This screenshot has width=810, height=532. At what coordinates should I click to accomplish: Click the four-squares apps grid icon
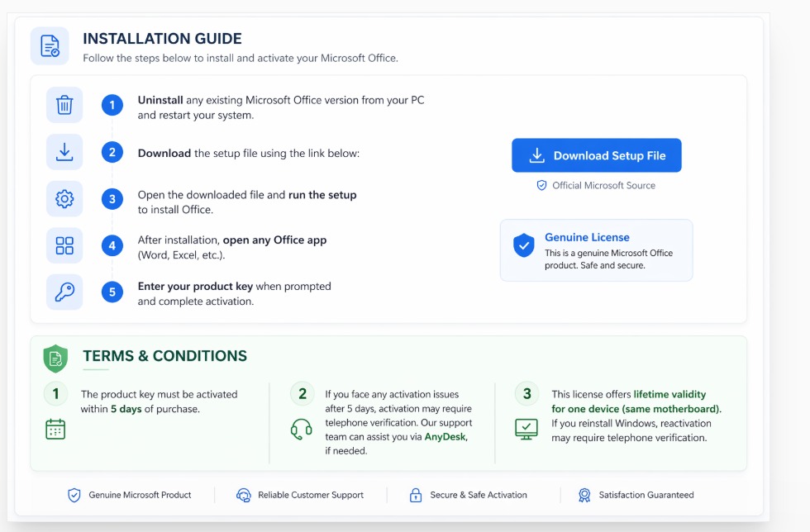[64, 245]
